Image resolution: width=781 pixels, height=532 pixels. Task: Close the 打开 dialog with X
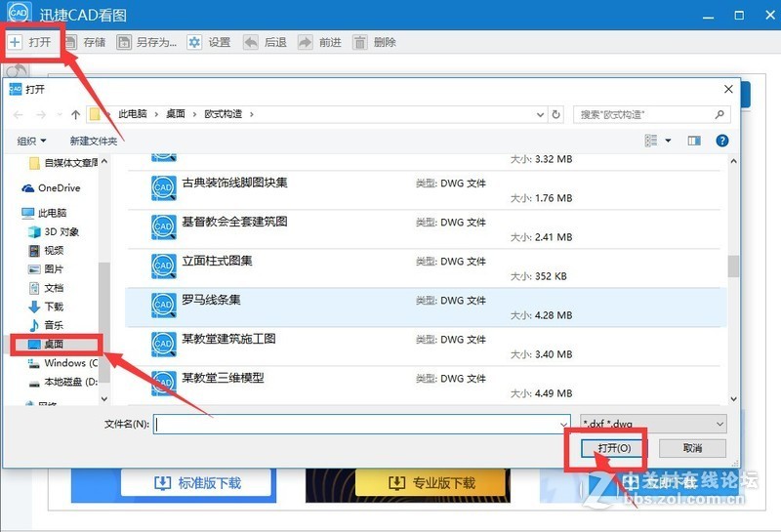coord(728,89)
